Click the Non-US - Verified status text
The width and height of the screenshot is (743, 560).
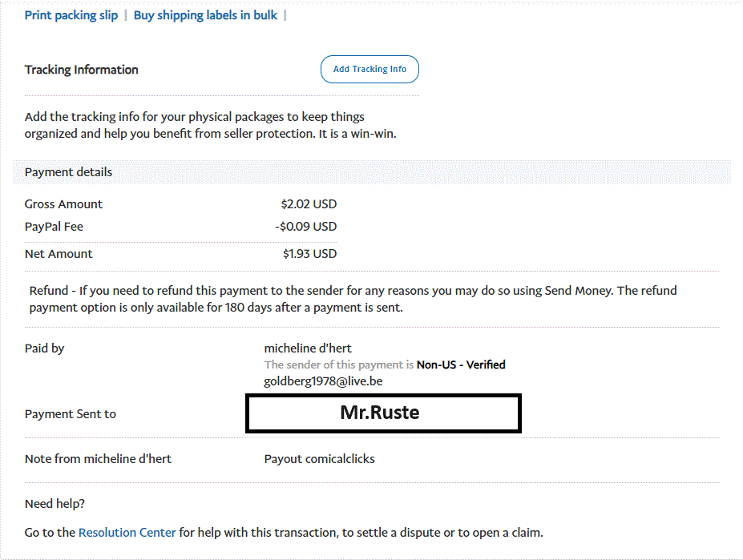461,365
